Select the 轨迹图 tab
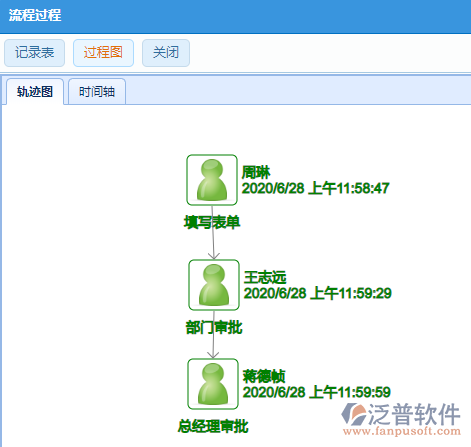 (x=35, y=92)
